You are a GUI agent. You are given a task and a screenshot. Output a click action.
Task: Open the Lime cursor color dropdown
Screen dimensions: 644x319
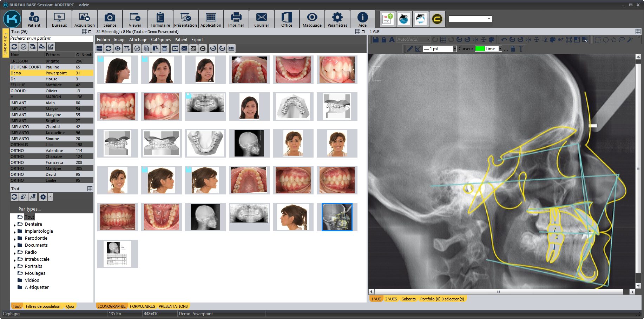click(500, 49)
